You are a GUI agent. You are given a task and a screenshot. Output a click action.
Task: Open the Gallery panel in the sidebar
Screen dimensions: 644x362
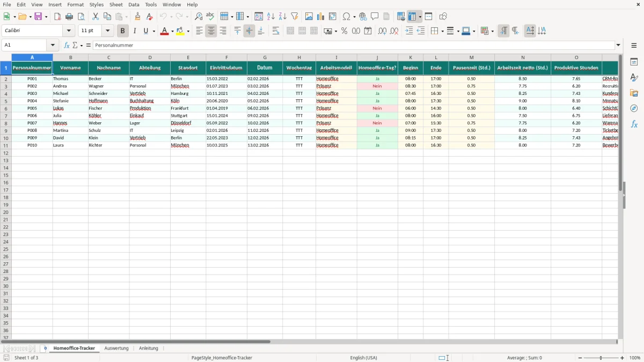pyautogui.click(x=634, y=93)
